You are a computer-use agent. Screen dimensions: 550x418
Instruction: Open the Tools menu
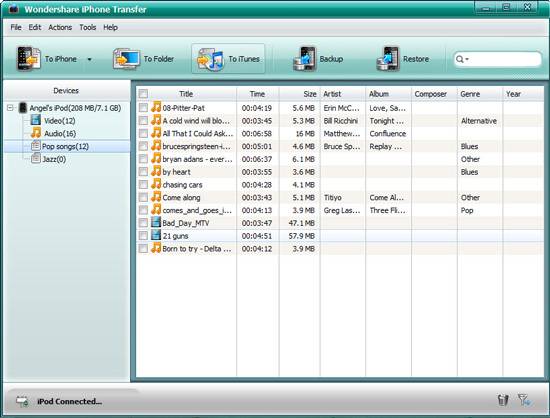[88, 27]
